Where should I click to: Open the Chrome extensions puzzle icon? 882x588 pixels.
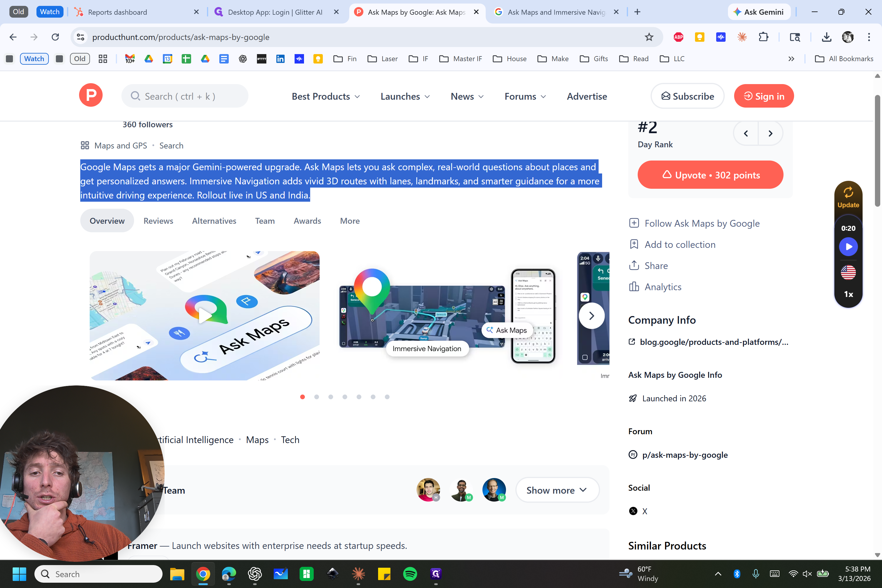point(763,37)
